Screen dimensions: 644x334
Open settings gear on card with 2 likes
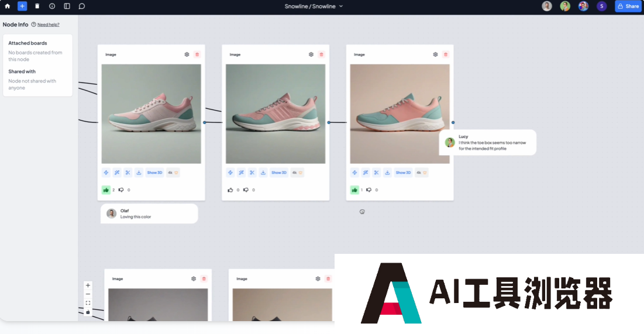pos(187,54)
